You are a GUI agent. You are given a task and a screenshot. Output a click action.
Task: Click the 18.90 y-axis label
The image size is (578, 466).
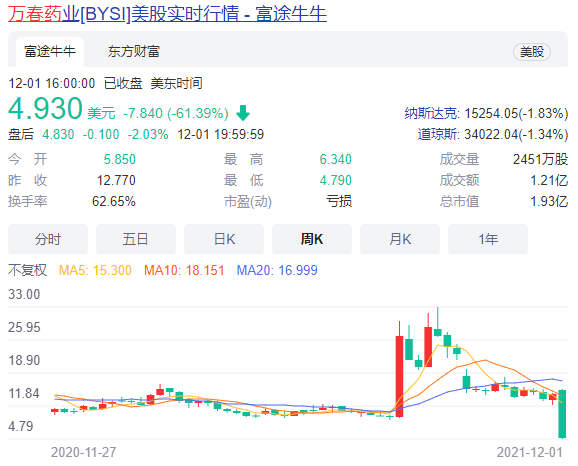[x=24, y=360]
